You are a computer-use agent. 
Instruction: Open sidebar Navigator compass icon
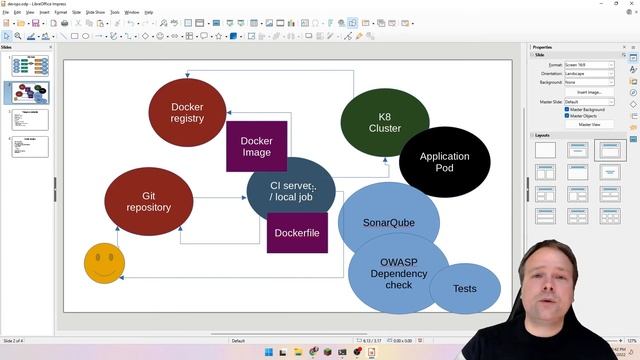(633, 93)
